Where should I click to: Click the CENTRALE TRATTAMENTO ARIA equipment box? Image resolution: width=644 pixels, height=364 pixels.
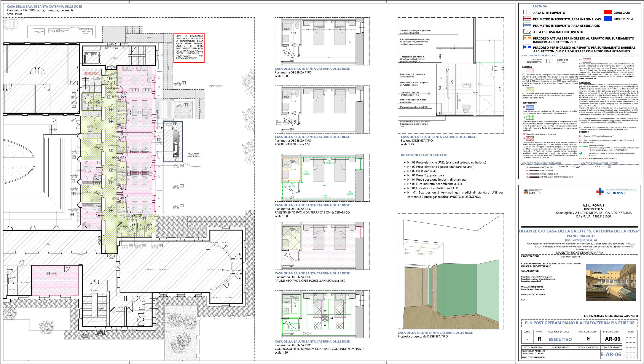point(59,31)
